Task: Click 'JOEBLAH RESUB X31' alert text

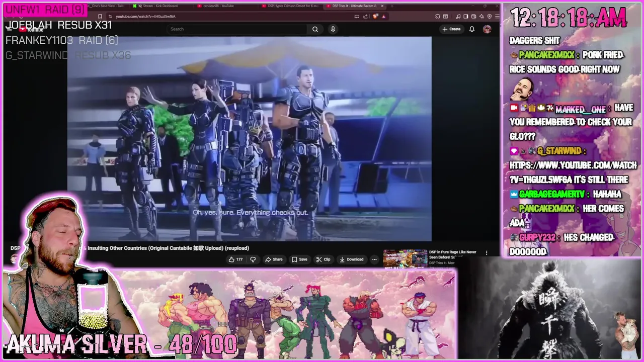Action: click(x=58, y=25)
